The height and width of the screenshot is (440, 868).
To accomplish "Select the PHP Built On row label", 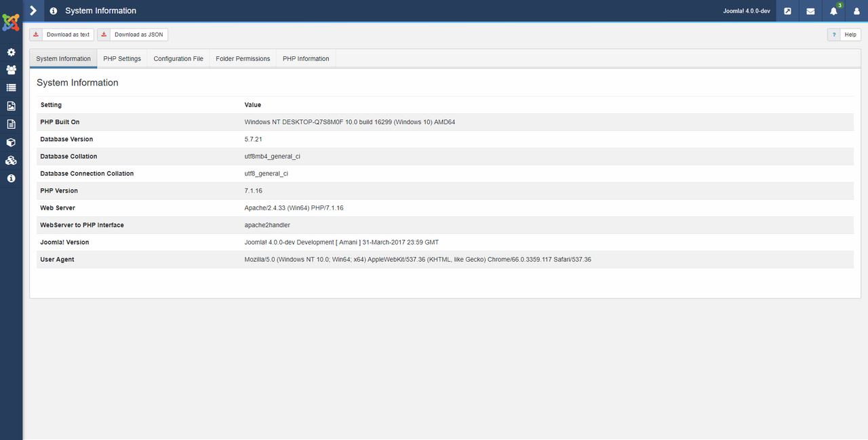I will (60, 122).
